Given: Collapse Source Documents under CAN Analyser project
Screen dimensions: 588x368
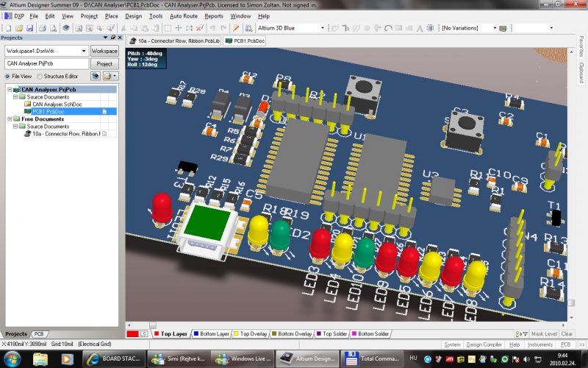Looking at the screenshot, I should pos(15,97).
